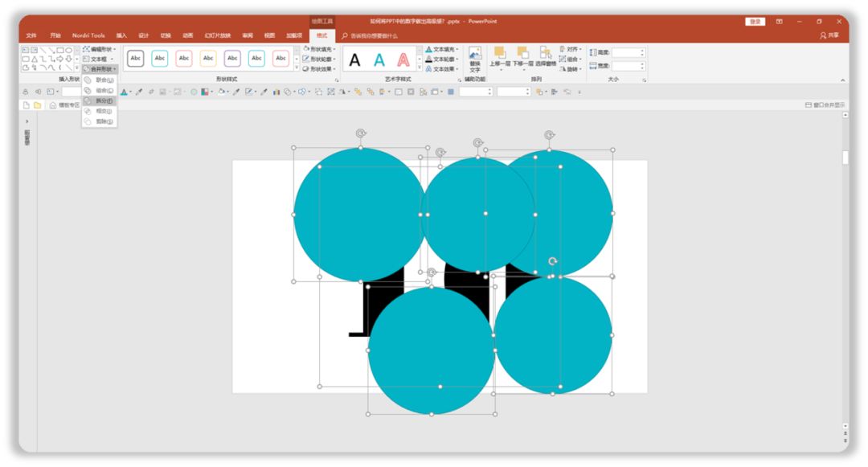868x467 pixels.
Task: Apply the black A WordArt style
Action: 355,59
